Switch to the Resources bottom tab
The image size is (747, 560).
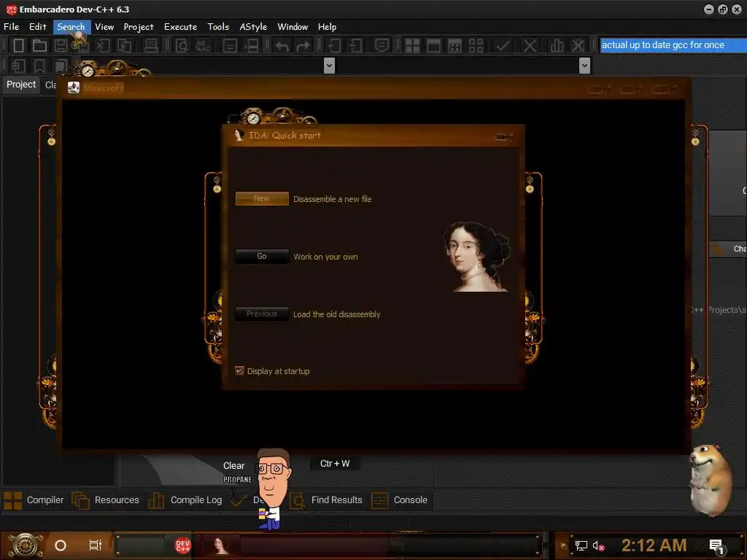pyautogui.click(x=105, y=500)
